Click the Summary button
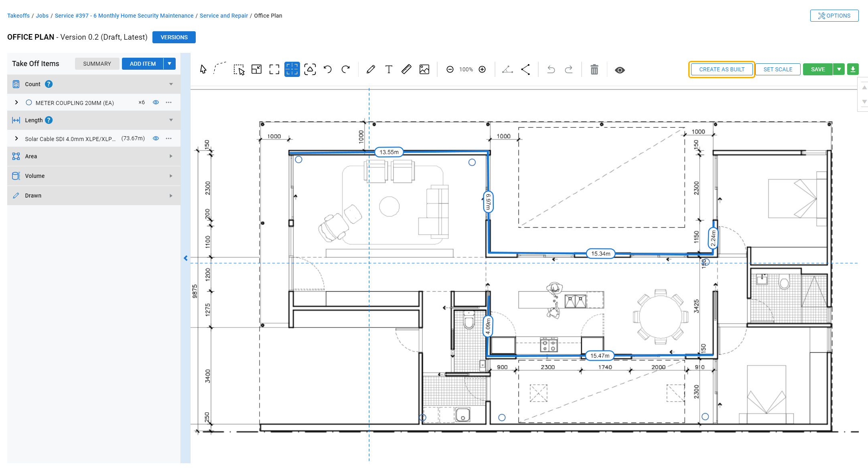The image size is (868, 468). (x=97, y=64)
